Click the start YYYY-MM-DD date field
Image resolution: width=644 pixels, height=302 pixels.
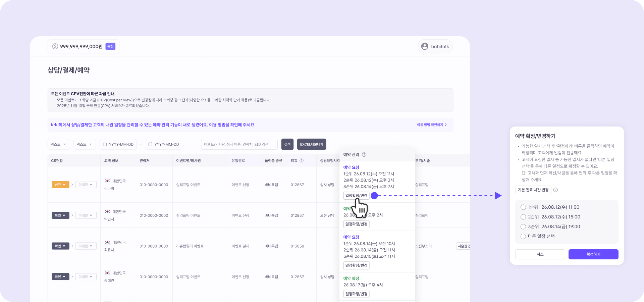coord(118,144)
